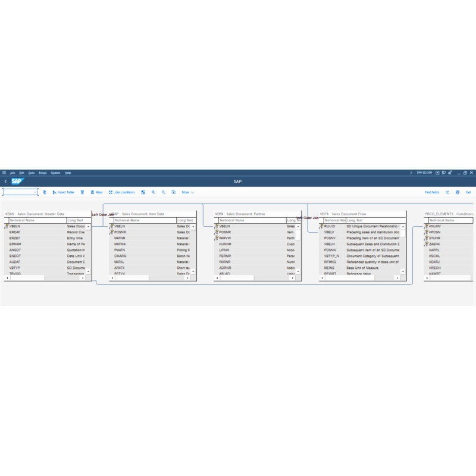
Task: Click the Exit button
Action: (469, 192)
